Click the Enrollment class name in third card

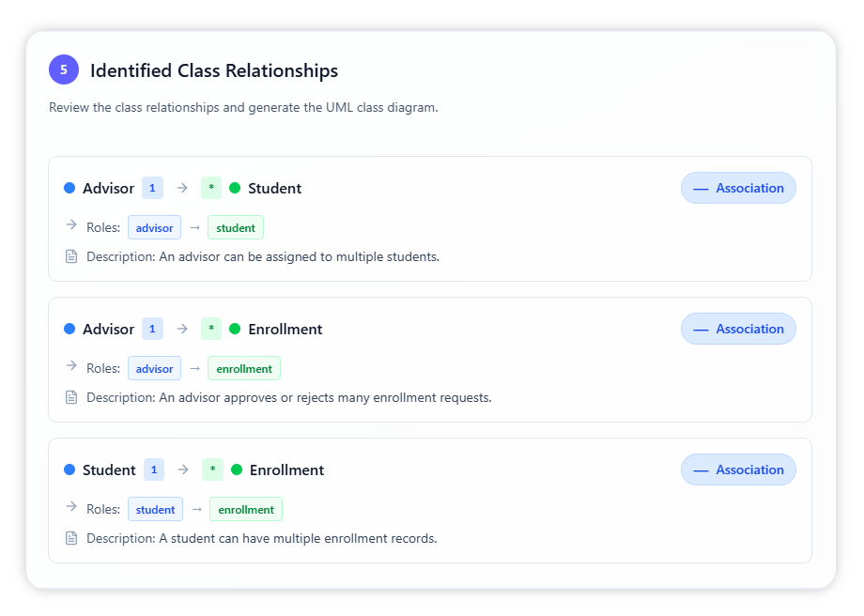click(286, 470)
